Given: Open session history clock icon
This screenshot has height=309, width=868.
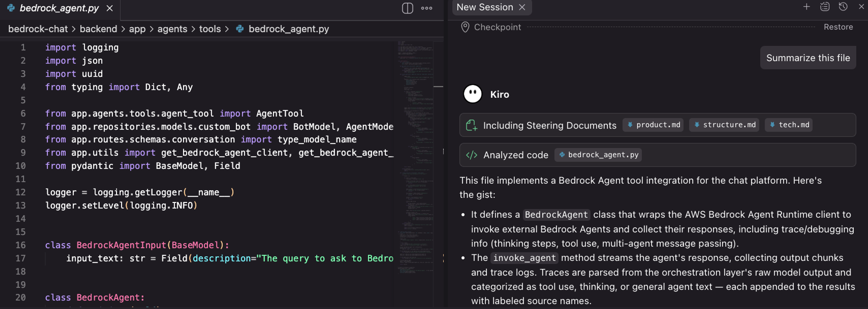Looking at the screenshot, I should [x=843, y=7].
